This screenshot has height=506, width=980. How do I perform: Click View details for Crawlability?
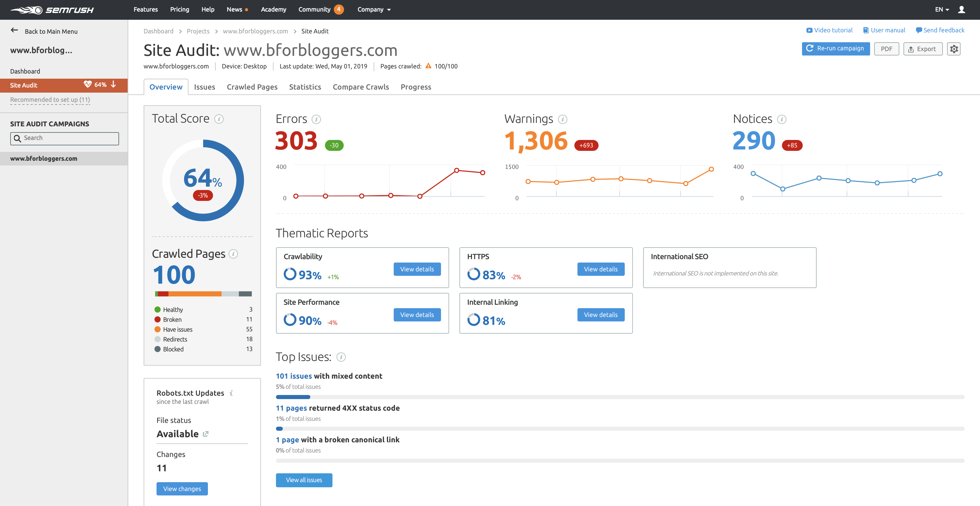pos(417,269)
